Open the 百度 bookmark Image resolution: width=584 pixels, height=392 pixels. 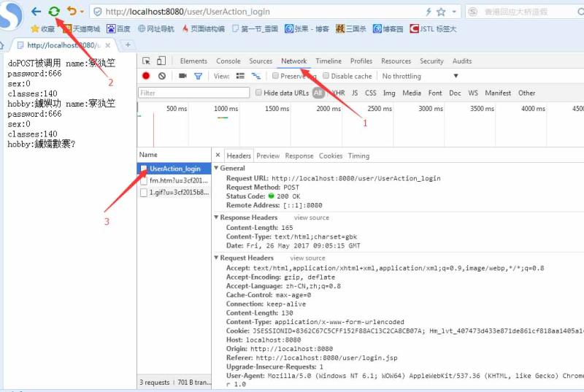click(x=118, y=28)
